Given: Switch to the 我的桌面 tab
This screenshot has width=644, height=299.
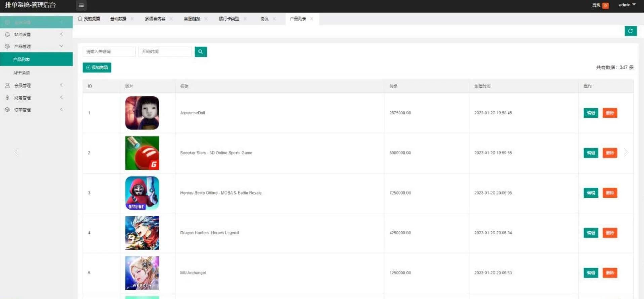Looking at the screenshot, I should click(89, 19).
